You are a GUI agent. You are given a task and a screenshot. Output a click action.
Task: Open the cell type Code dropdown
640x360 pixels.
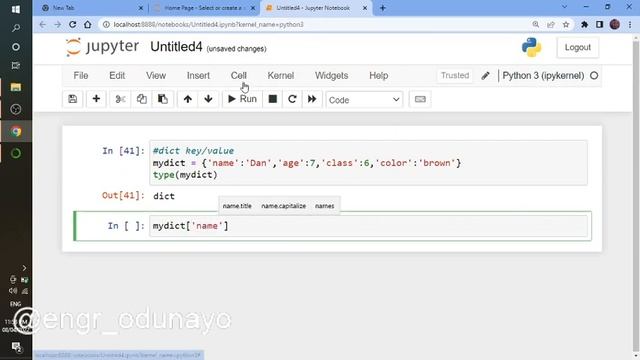tap(364, 100)
